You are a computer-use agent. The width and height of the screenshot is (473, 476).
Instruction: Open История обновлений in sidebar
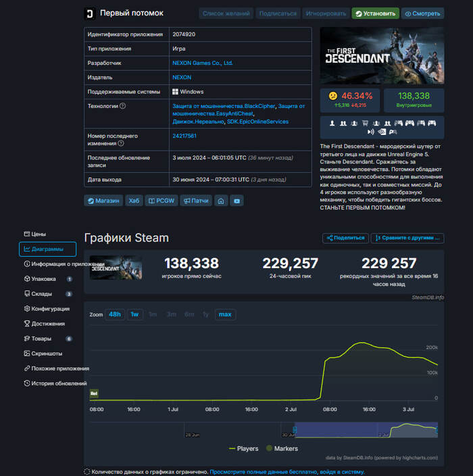coord(55,384)
